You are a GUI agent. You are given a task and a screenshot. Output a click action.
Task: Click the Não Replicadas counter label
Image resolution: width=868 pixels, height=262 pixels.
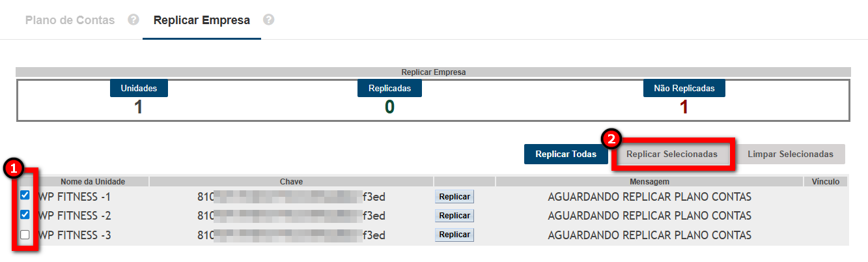pos(684,88)
